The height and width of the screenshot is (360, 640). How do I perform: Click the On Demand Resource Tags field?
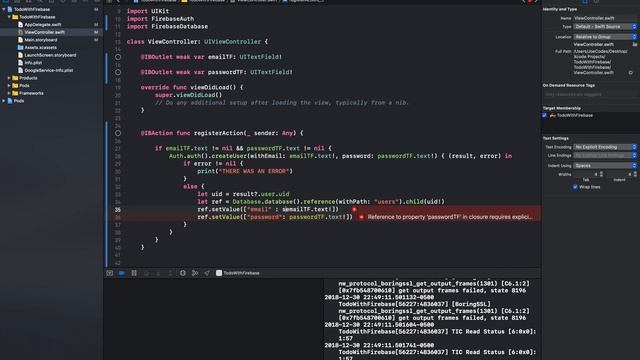[x=590, y=94]
